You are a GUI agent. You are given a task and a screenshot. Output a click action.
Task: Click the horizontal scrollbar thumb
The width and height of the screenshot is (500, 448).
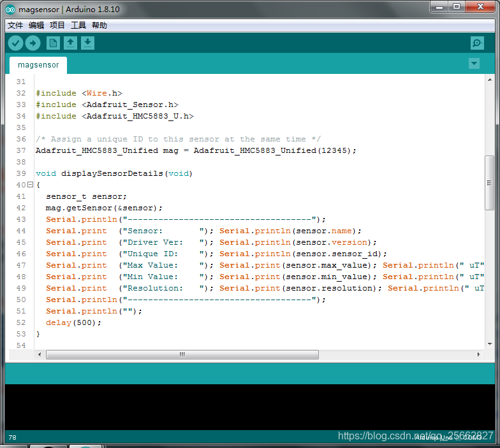182,354
